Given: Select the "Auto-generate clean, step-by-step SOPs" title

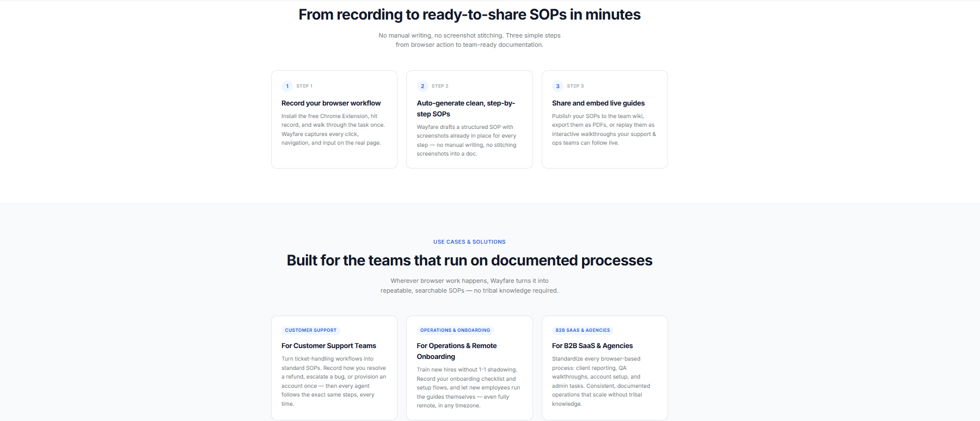Looking at the screenshot, I should point(466,109).
